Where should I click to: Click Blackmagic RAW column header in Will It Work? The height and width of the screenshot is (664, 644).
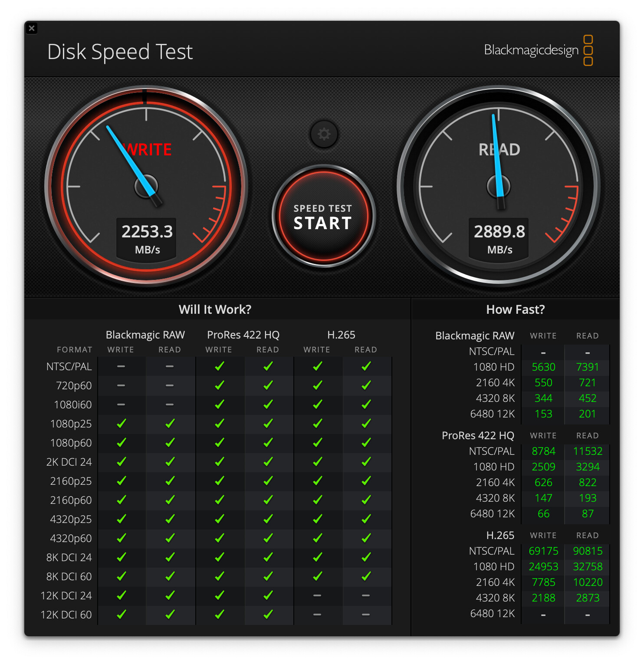pyautogui.click(x=145, y=335)
